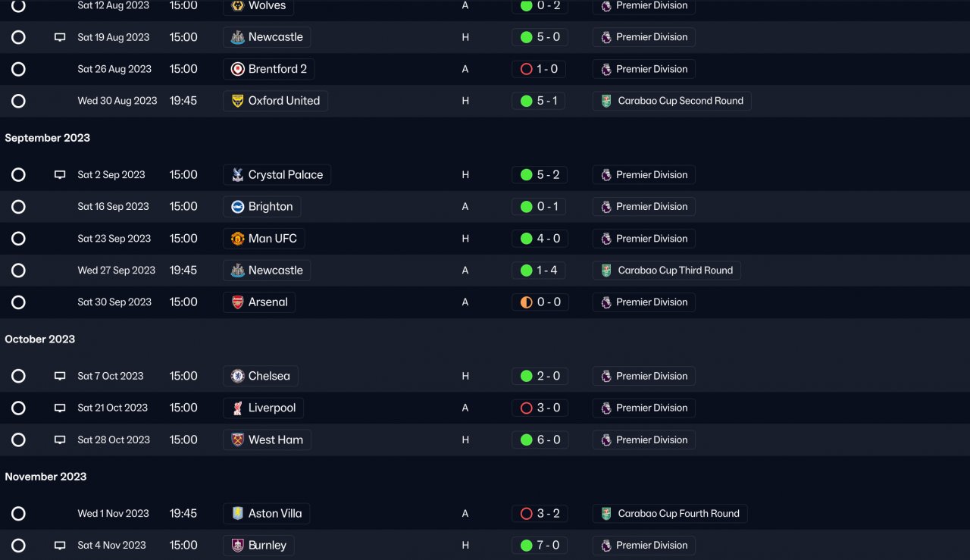This screenshot has height=560, width=970.
Task: Open the 0 - 0 Arsenal draw result
Action: (540, 302)
